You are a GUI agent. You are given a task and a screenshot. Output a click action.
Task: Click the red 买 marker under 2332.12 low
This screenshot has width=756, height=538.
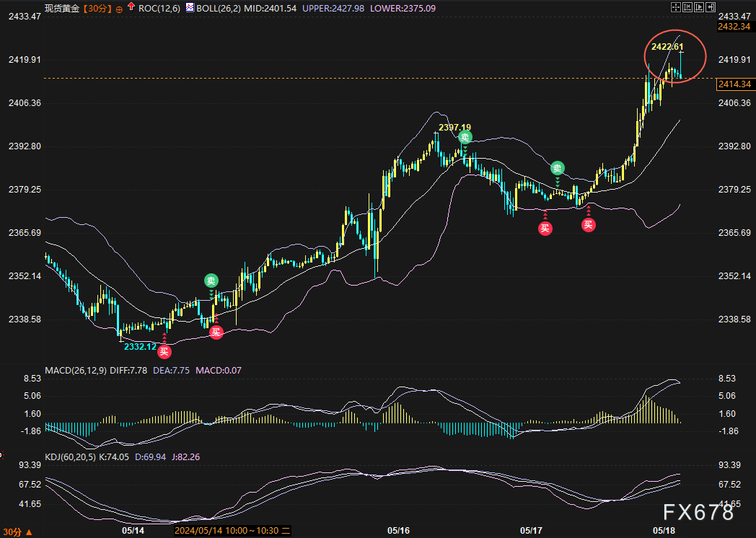[x=164, y=352]
